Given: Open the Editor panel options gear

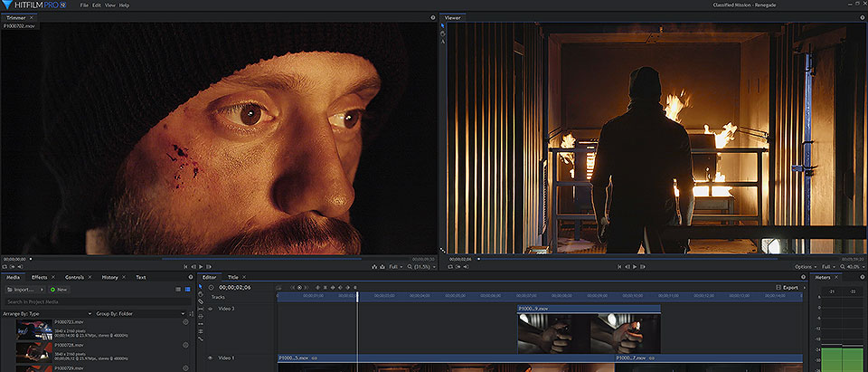Looking at the screenshot, I should pyautogui.click(x=803, y=277).
